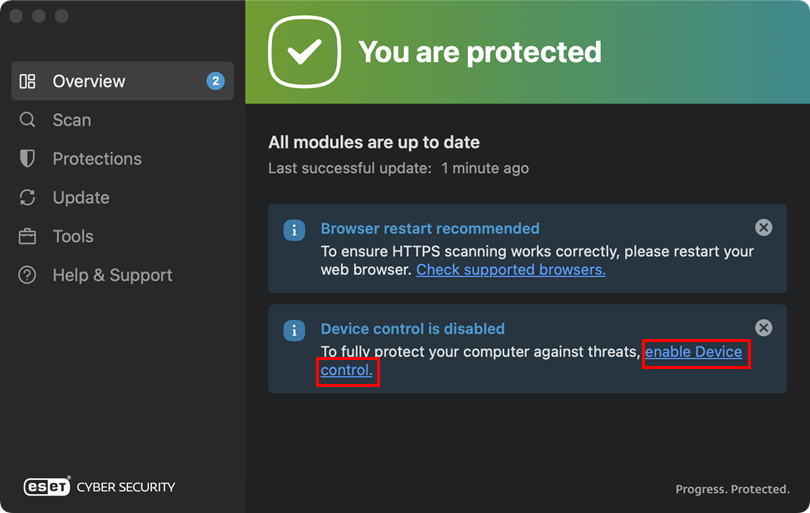Click the info icon beside Device control is disabled
The image size is (810, 513).
tap(294, 330)
